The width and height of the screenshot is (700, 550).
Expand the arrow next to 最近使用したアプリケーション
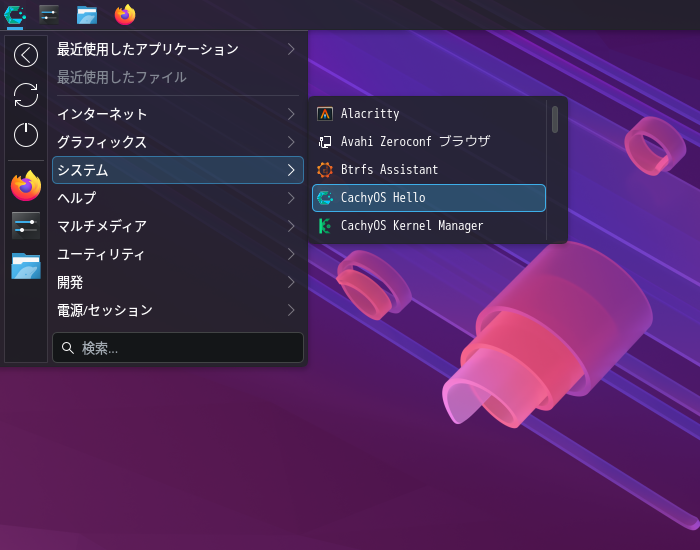(x=291, y=49)
